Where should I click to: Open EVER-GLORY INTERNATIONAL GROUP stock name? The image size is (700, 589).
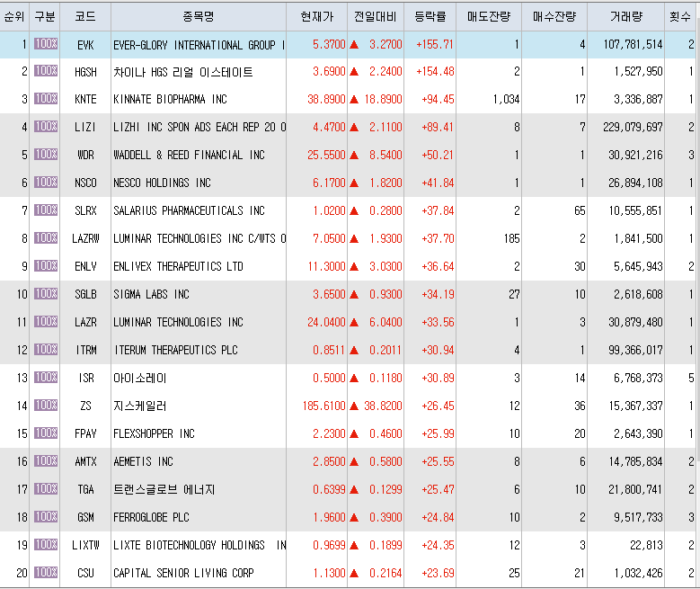tap(199, 45)
